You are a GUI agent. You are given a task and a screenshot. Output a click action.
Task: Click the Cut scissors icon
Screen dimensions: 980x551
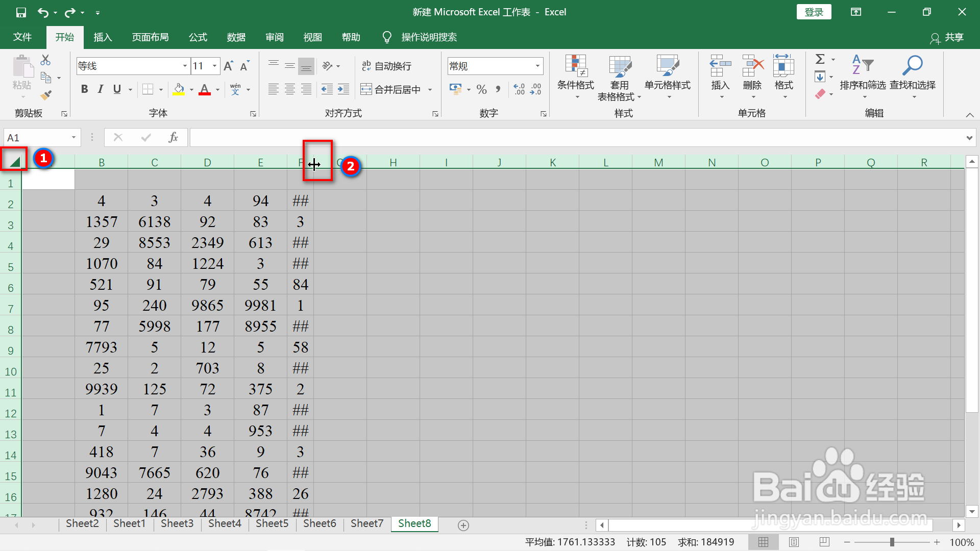tap(45, 60)
